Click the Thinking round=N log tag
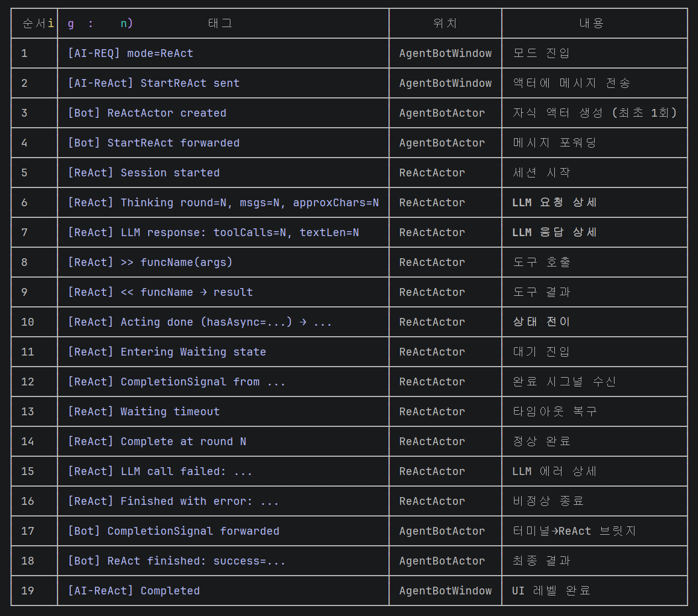Viewport: 698px width, 616px height. 223,203
